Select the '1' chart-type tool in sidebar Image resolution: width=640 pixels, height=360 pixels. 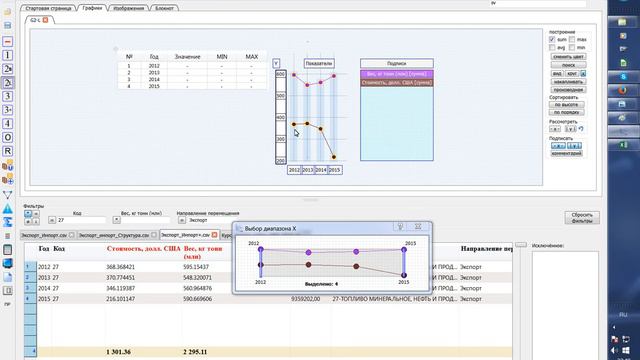pos(7,55)
